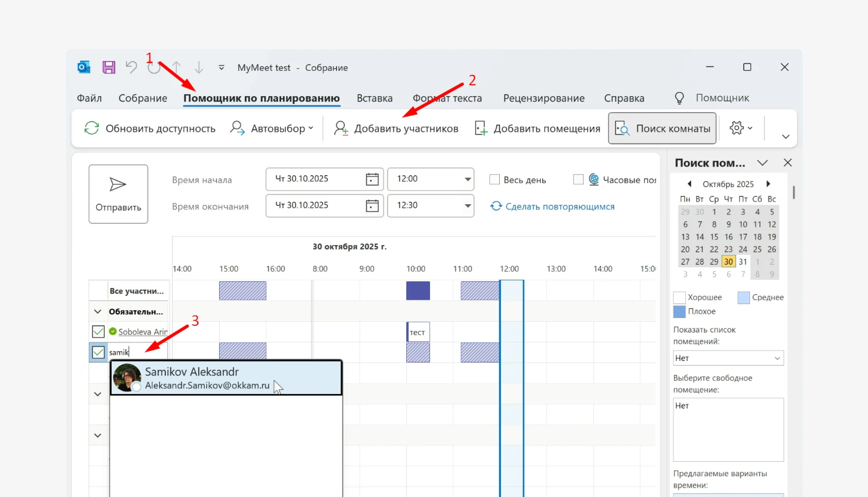The height and width of the screenshot is (497, 868).
Task: Switch to the Вставка tab
Action: pos(374,98)
